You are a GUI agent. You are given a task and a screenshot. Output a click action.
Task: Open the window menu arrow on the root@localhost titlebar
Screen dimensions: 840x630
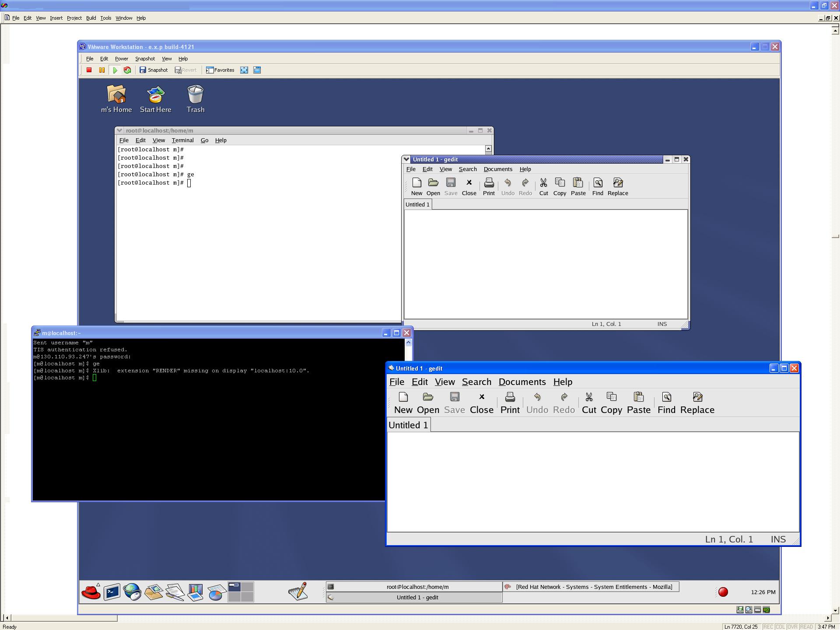(120, 130)
